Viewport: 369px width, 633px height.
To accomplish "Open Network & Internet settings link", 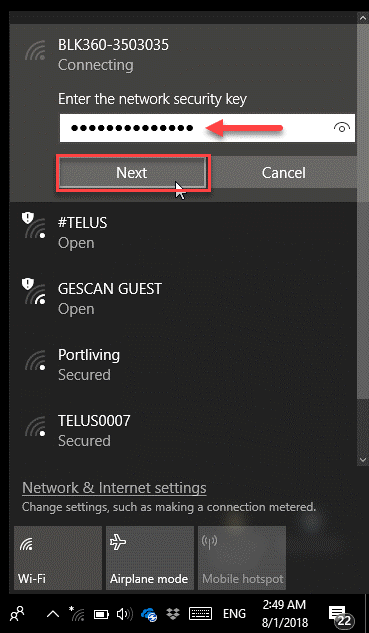I will [114, 488].
